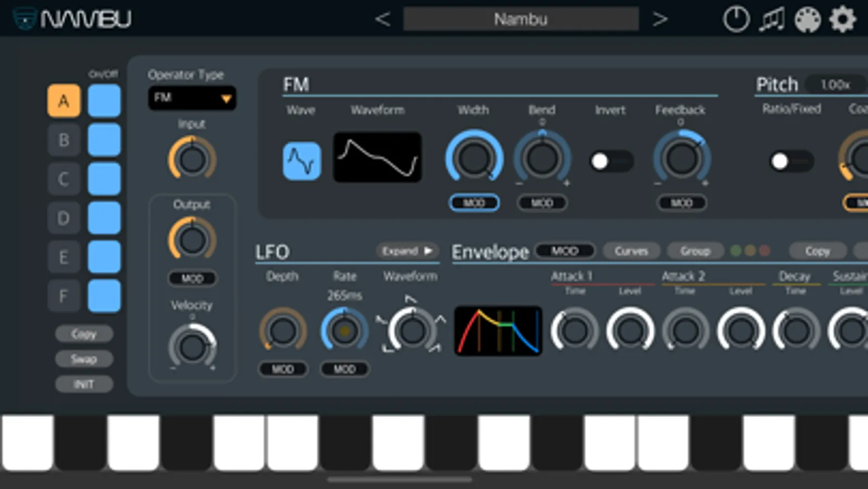Click the 265ms LFO rate value
The image size is (868, 489).
[344, 296]
